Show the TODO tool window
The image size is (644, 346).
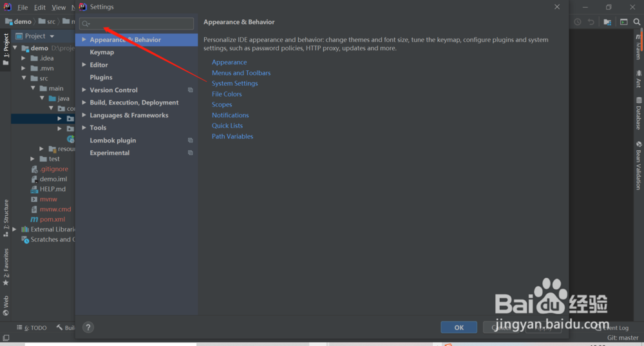point(35,327)
